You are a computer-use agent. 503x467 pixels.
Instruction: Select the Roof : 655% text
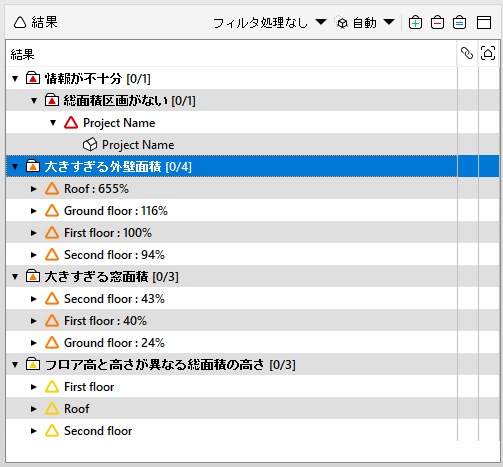96,189
